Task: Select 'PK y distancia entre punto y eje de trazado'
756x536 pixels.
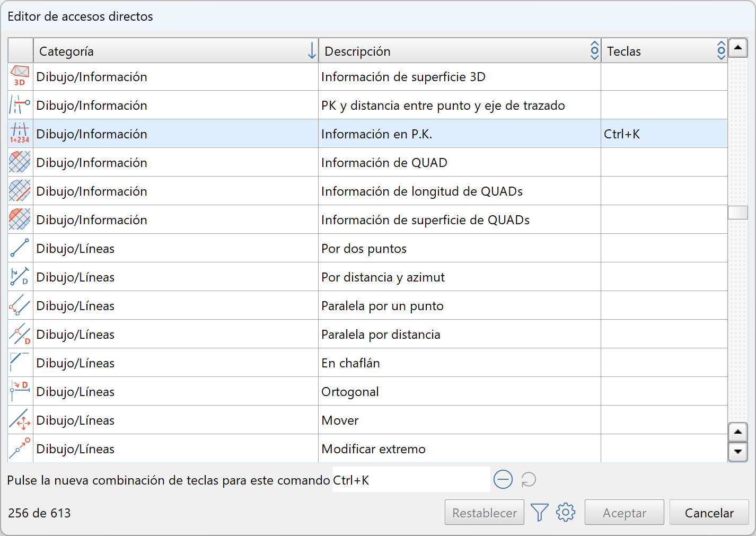Action: (443, 106)
